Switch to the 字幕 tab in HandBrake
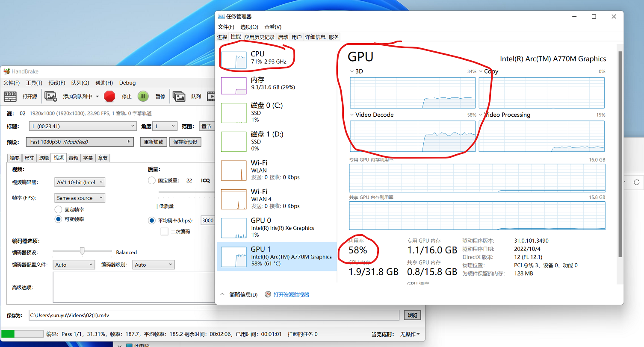This screenshot has height=347, width=644. point(88,158)
